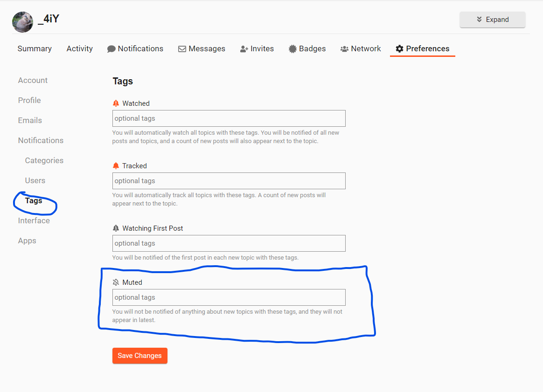
Task: Open the Summary tab
Action: [x=35, y=49]
